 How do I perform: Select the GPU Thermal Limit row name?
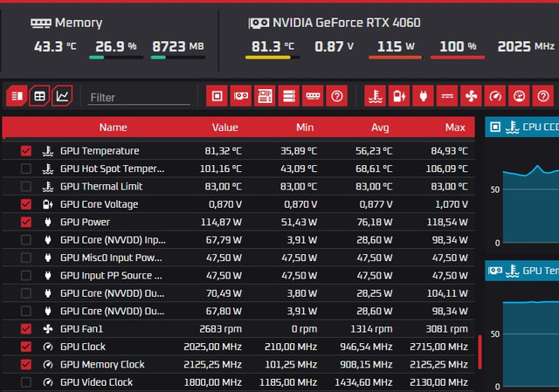[101, 186]
